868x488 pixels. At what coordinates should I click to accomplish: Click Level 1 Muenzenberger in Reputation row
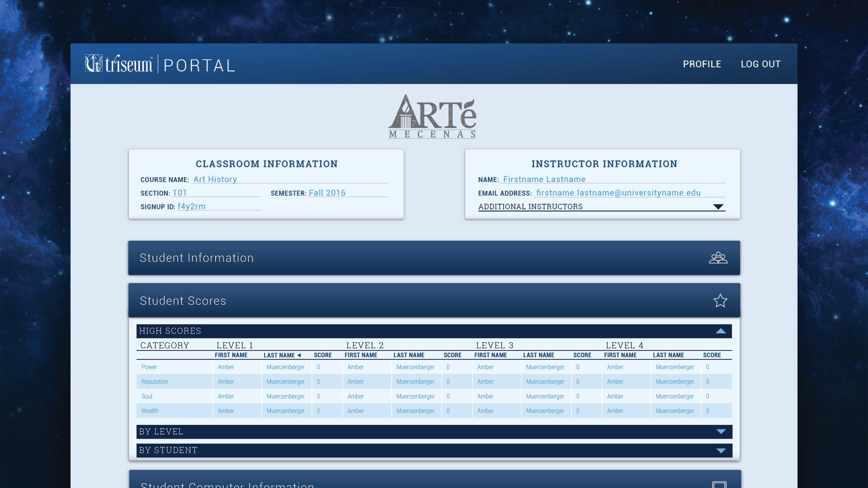point(285,382)
